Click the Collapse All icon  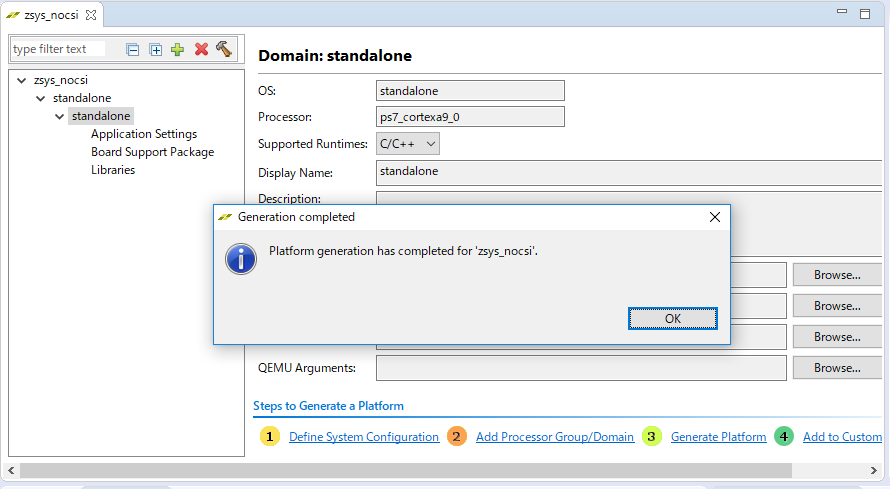pos(133,49)
